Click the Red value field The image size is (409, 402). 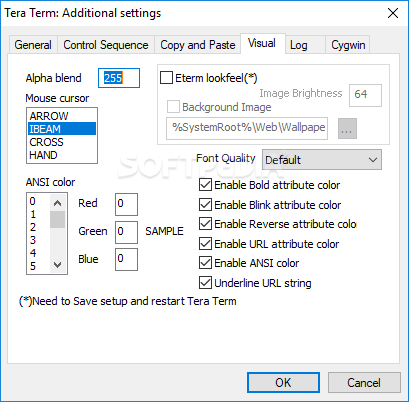click(126, 204)
